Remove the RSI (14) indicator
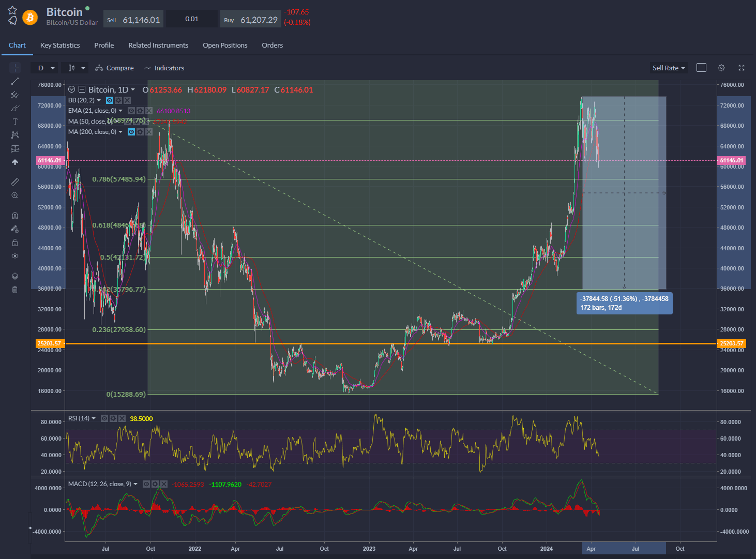 (x=122, y=418)
